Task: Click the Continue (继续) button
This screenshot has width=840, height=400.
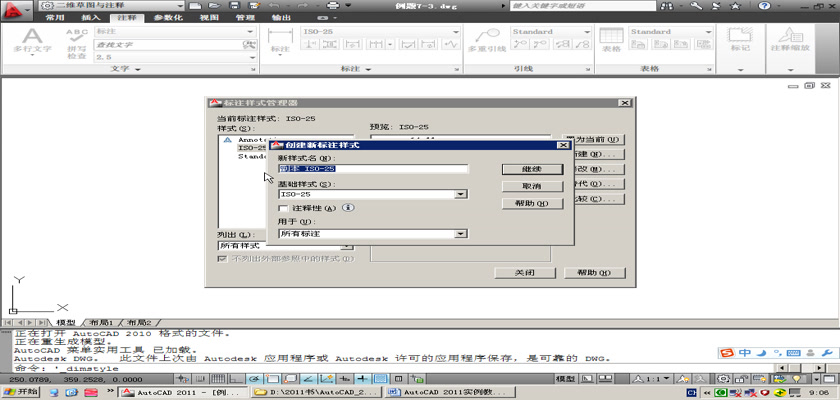Action: pyautogui.click(x=532, y=169)
